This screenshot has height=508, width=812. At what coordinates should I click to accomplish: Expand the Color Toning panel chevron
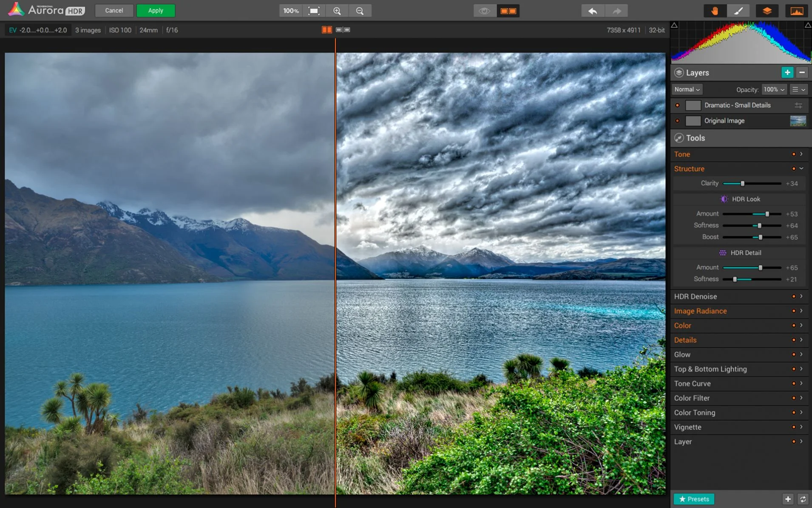801,413
